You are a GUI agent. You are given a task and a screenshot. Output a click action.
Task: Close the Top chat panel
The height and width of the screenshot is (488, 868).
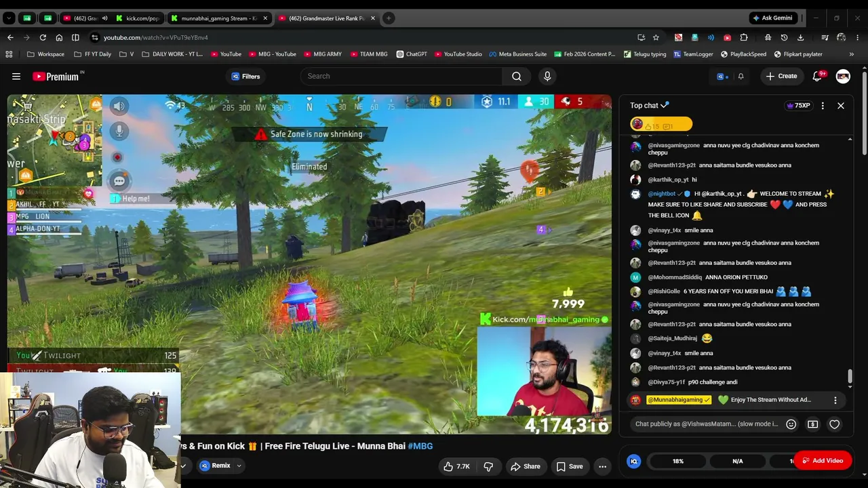(841, 106)
